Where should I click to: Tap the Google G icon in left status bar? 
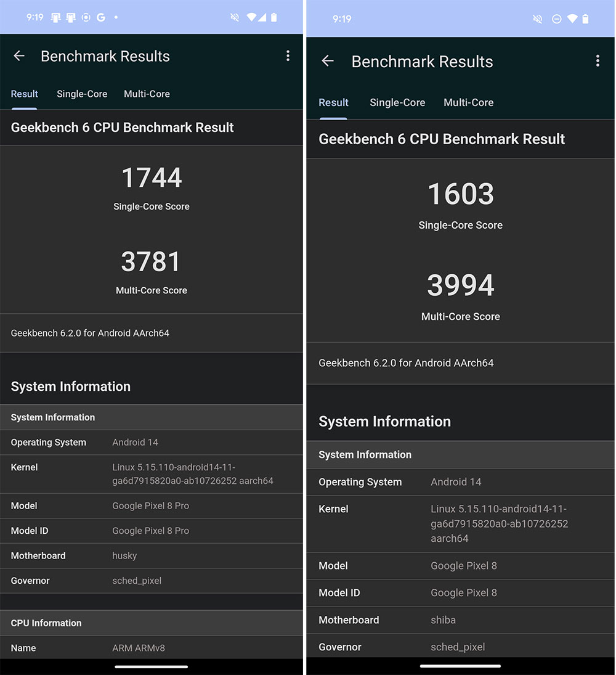[100, 17]
